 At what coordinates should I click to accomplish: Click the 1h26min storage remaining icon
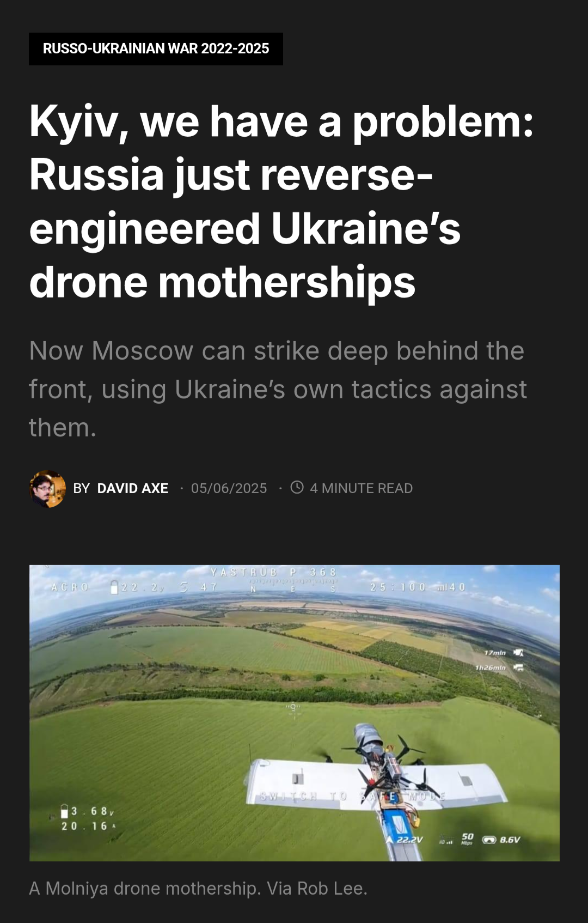(x=518, y=667)
